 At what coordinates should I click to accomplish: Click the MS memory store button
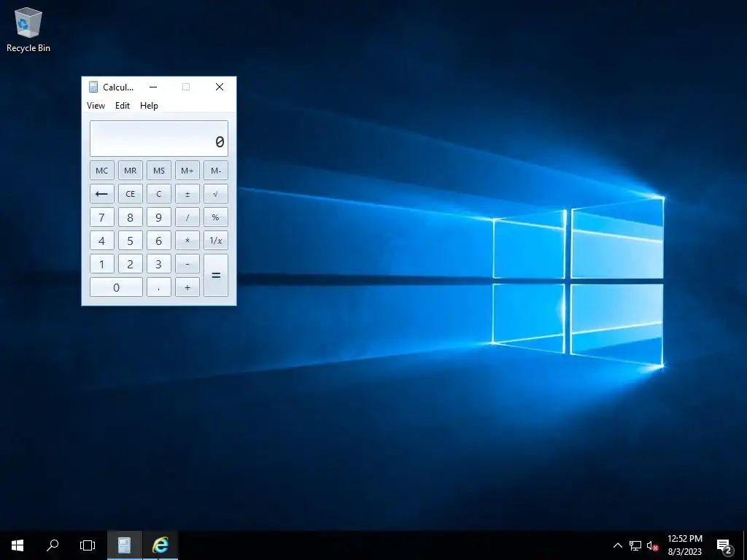[x=158, y=171]
